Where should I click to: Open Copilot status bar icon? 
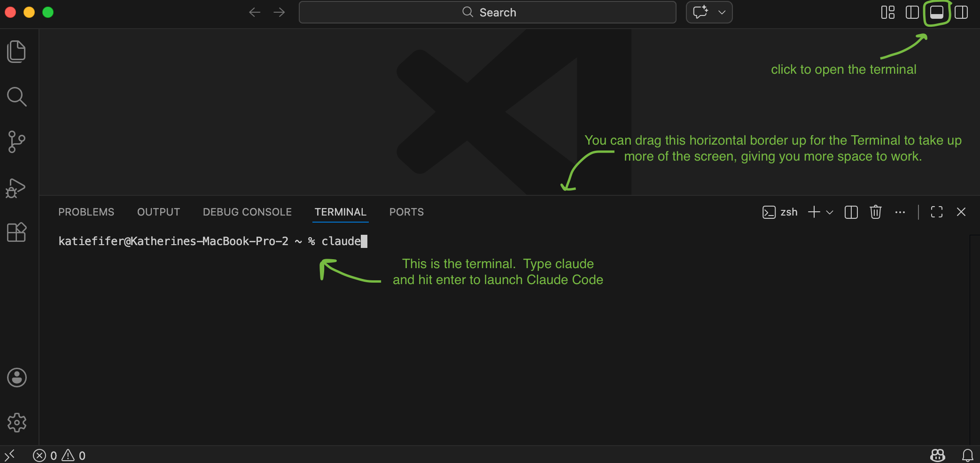click(x=937, y=455)
